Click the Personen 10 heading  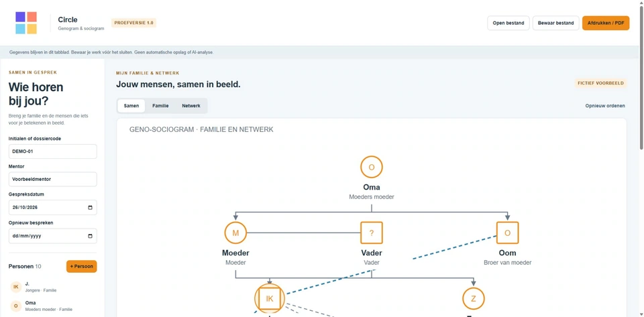(25, 266)
